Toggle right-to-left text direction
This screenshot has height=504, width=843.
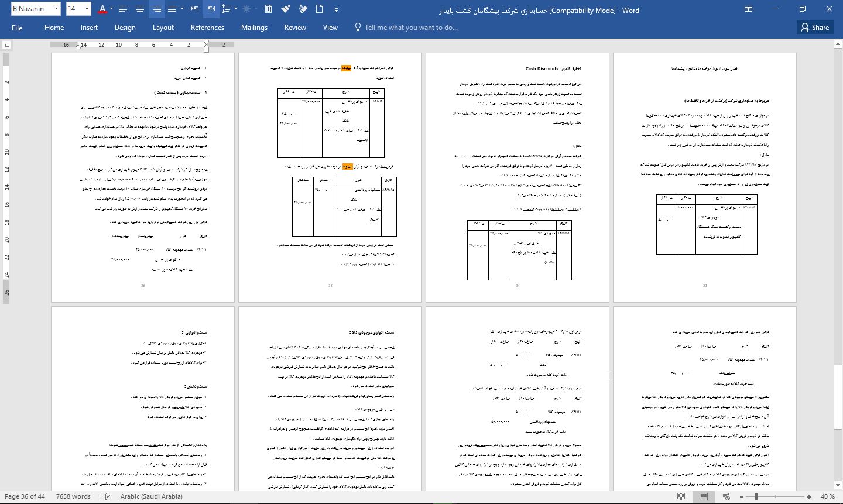[x=211, y=9]
